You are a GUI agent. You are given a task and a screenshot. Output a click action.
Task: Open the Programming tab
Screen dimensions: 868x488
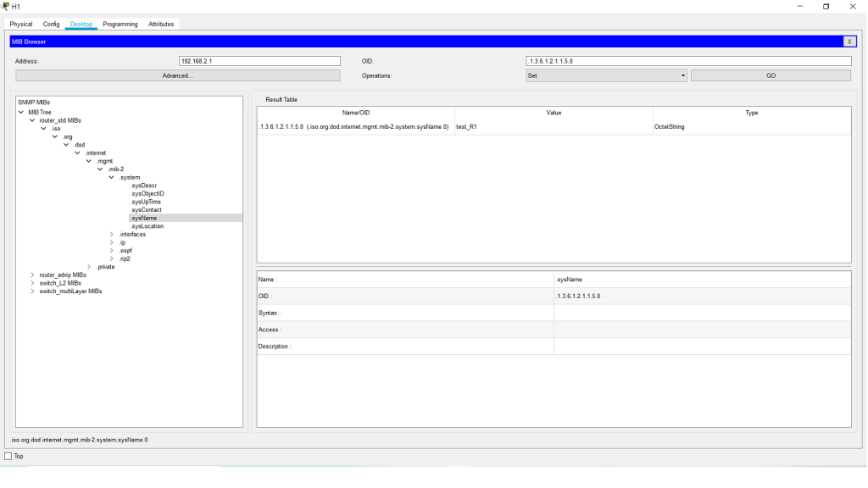click(120, 24)
